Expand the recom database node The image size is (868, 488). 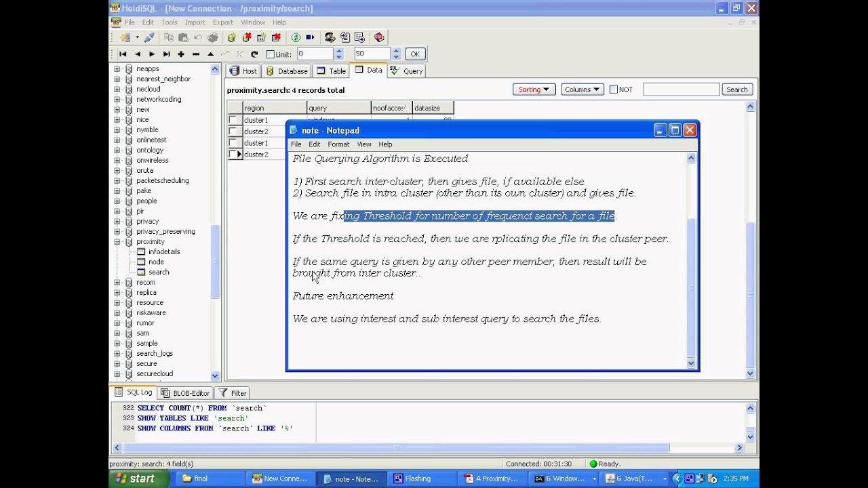pos(117,282)
